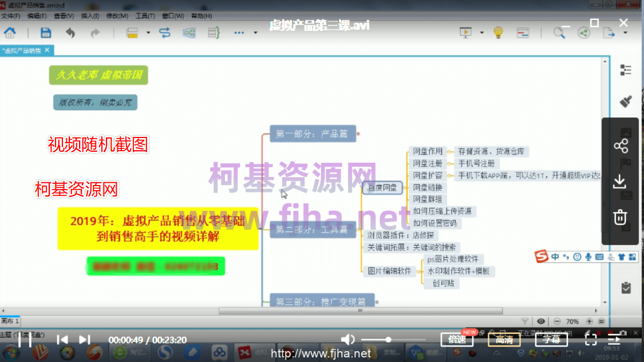Viewport: 644px width, 362px height.
Task: Open the 查看(V) menu
Action: 64,15
